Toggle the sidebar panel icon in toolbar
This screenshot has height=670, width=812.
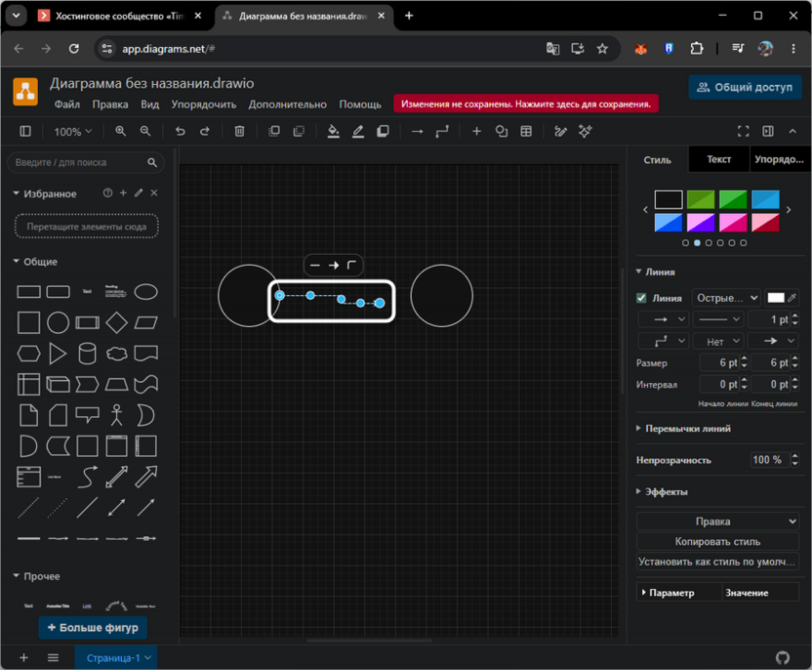(x=25, y=132)
